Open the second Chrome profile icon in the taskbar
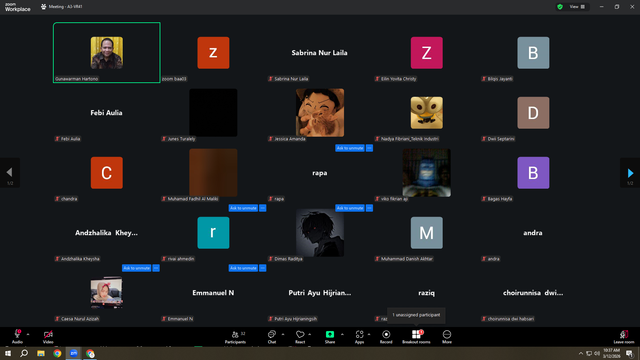 pyautogui.click(x=90, y=353)
